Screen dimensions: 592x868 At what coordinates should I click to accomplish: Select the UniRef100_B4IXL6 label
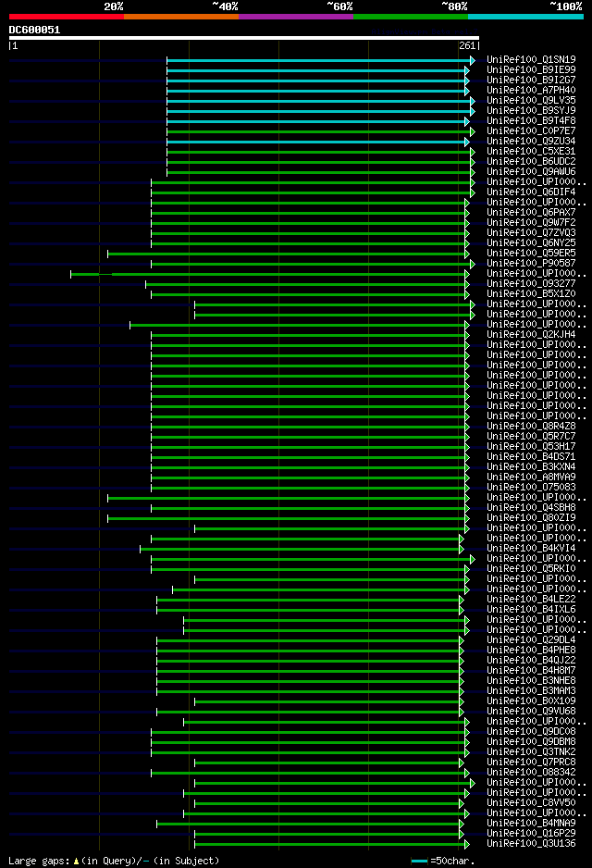coord(531,609)
